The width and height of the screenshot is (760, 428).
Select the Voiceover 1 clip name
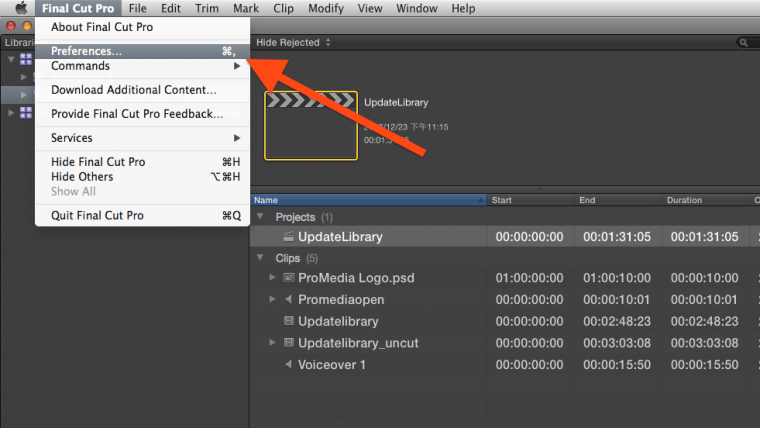click(332, 365)
